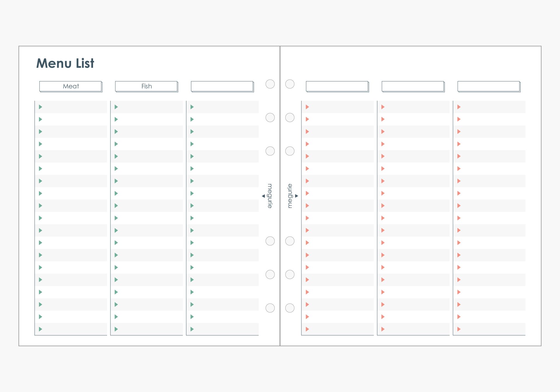The image size is (560, 392).
Task: Click the first green arrow bullet under Meat
Action: pyautogui.click(x=41, y=107)
